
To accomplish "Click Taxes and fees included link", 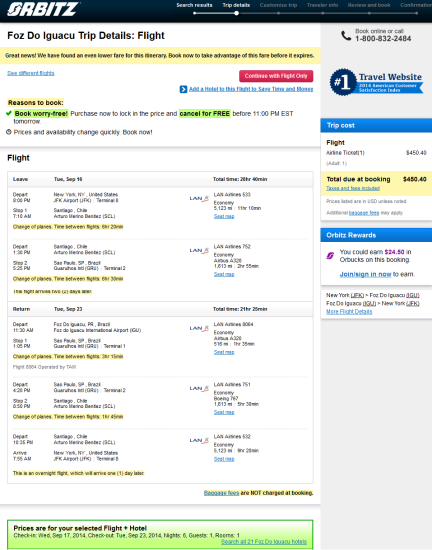I will tap(353, 188).
